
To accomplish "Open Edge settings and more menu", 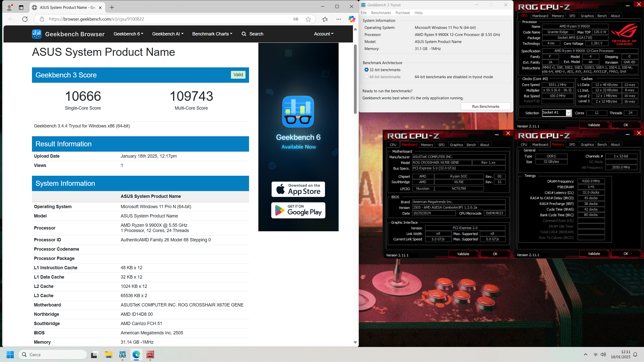I will [339, 19].
